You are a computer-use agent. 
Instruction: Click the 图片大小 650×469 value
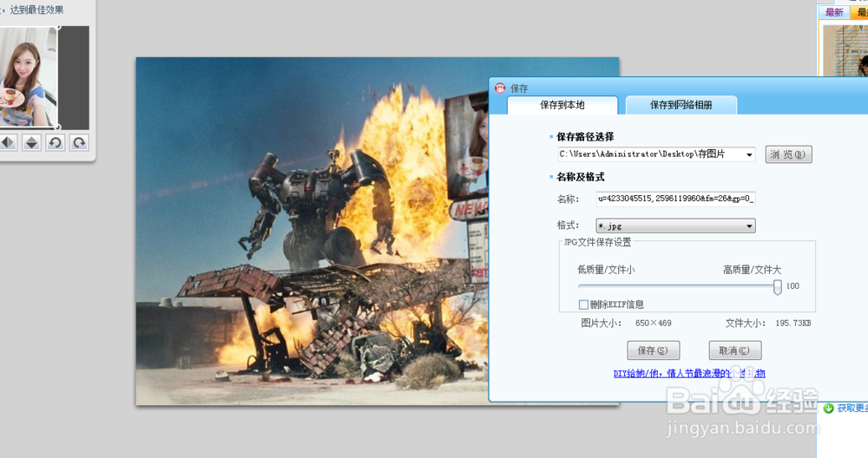pos(654,323)
